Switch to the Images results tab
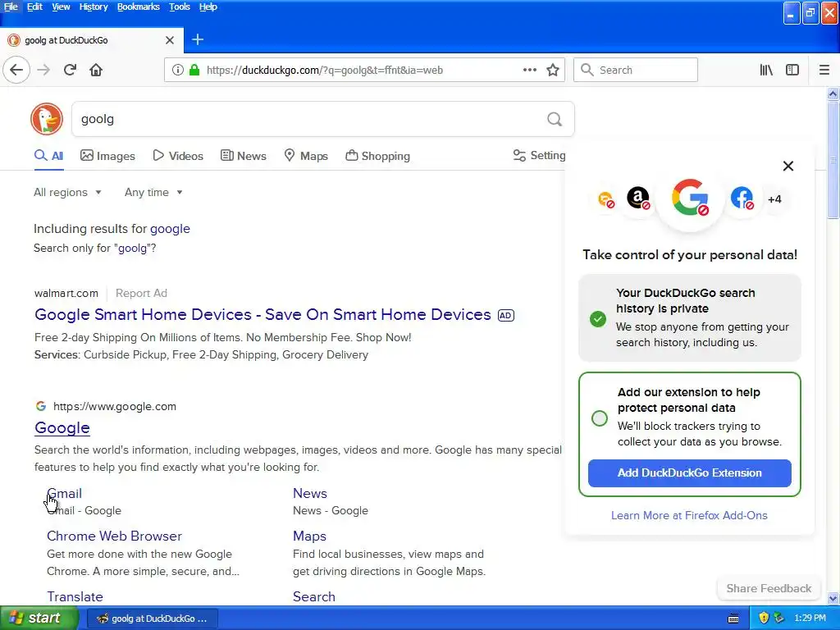The width and height of the screenshot is (840, 630). click(x=107, y=156)
